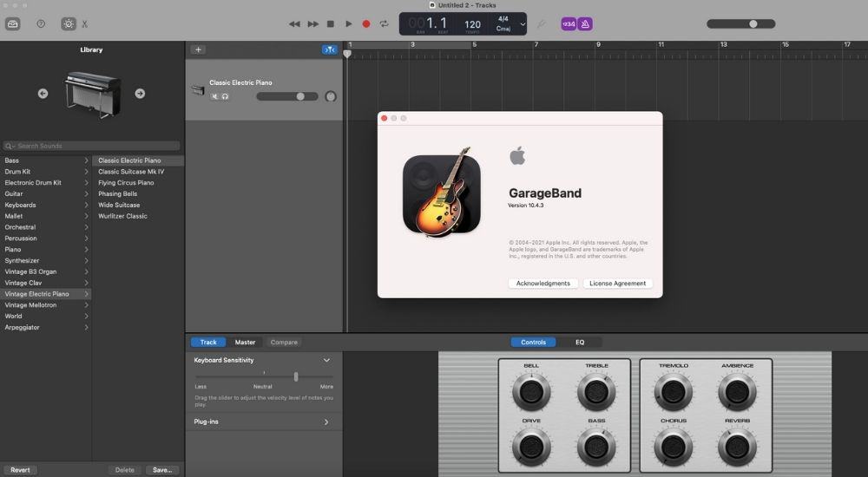Viewport: 868px width, 477px height.
Task: Open the LCD display mode dropdown arrow
Action: pyautogui.click(x=522, y=24)
